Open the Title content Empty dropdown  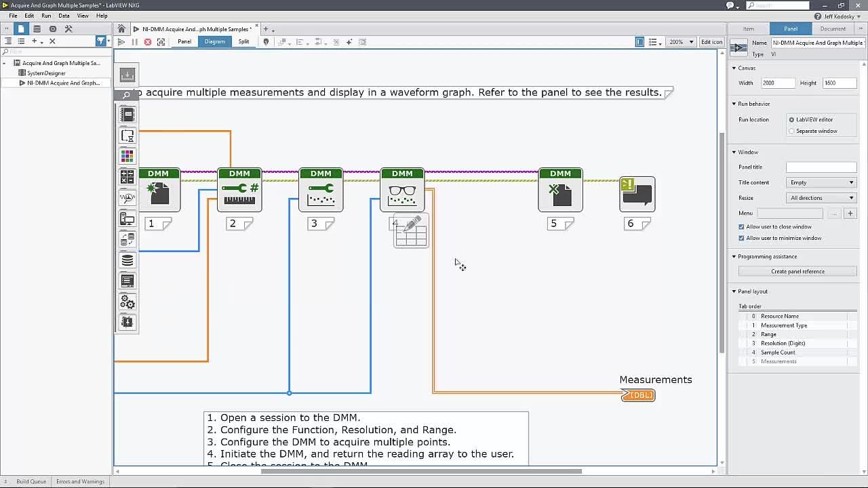(821, 182)
